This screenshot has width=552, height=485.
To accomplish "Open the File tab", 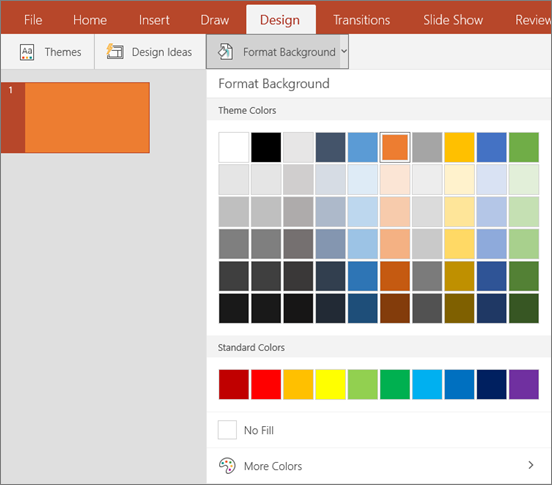I will coord(33,20).
